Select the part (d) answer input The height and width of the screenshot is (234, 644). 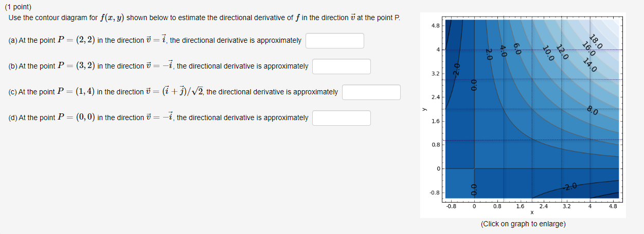[x=342, y=118]
